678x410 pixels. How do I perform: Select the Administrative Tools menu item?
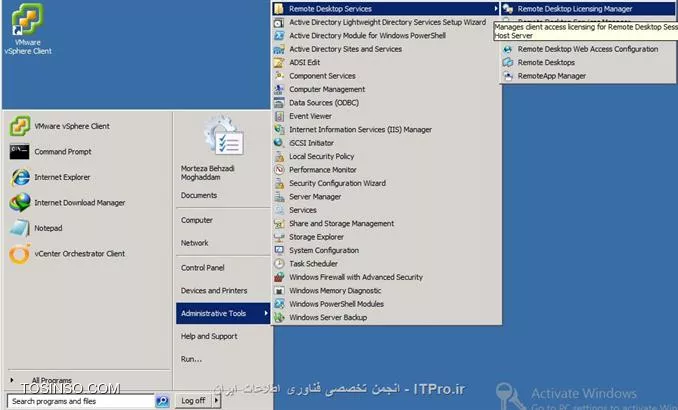223,313
